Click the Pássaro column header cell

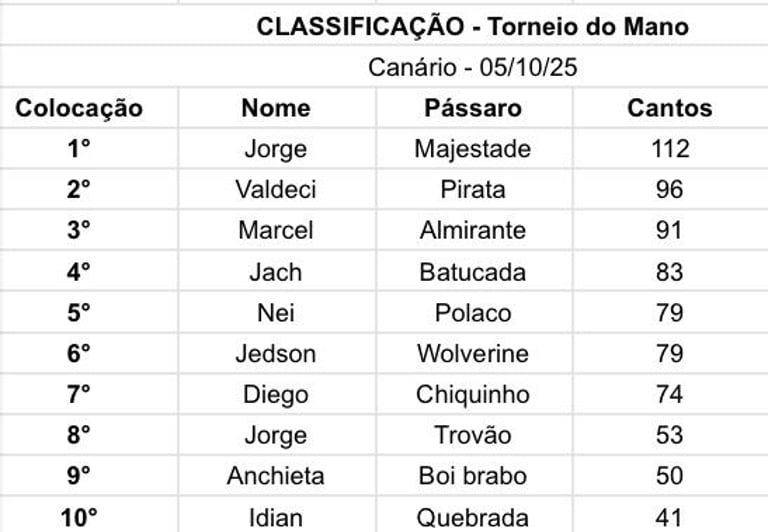[474, 108]
